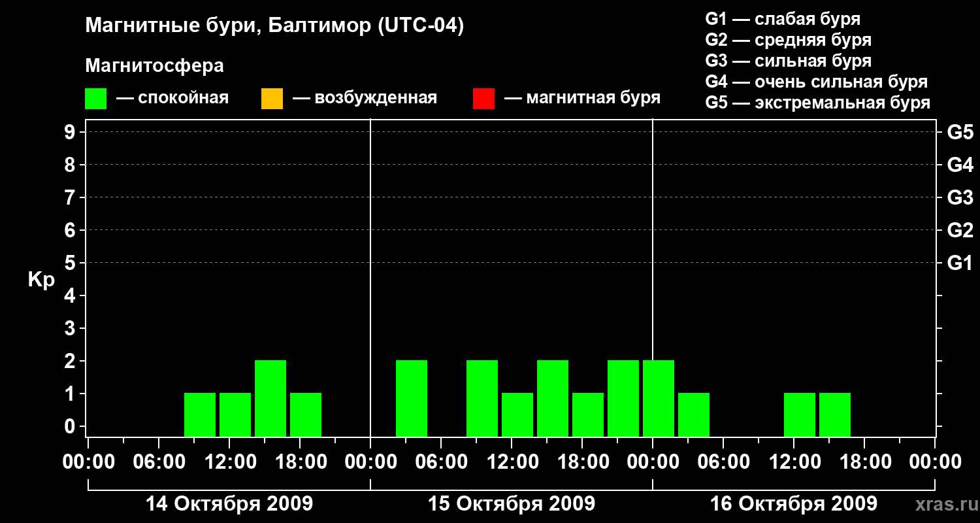Click the right-axis 'G1' storm level label

click(x=960, y=263)
